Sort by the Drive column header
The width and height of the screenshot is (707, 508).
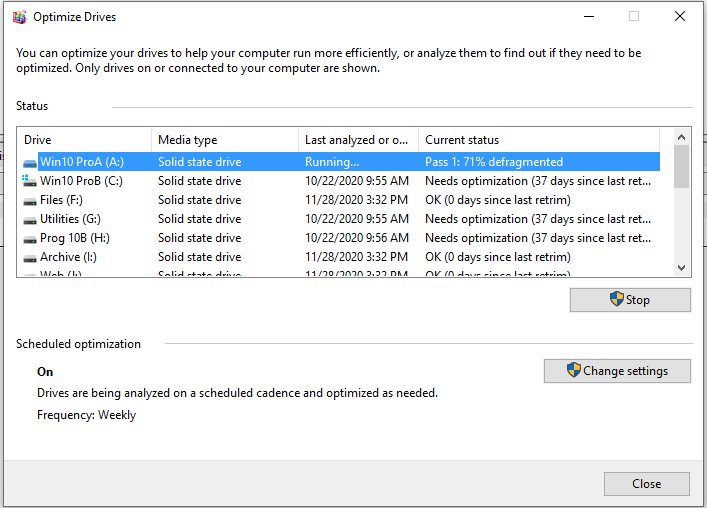point(85,140)
